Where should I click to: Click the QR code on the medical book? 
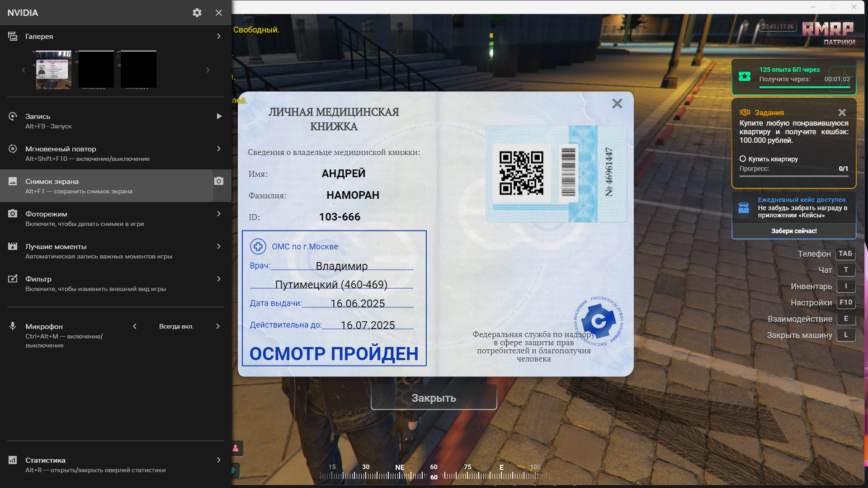click(521, 173)
